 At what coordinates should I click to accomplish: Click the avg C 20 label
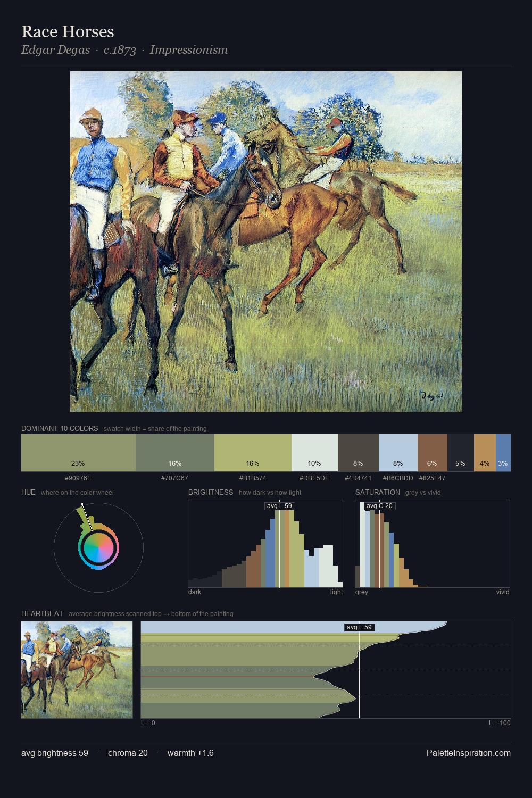[379, 506]
